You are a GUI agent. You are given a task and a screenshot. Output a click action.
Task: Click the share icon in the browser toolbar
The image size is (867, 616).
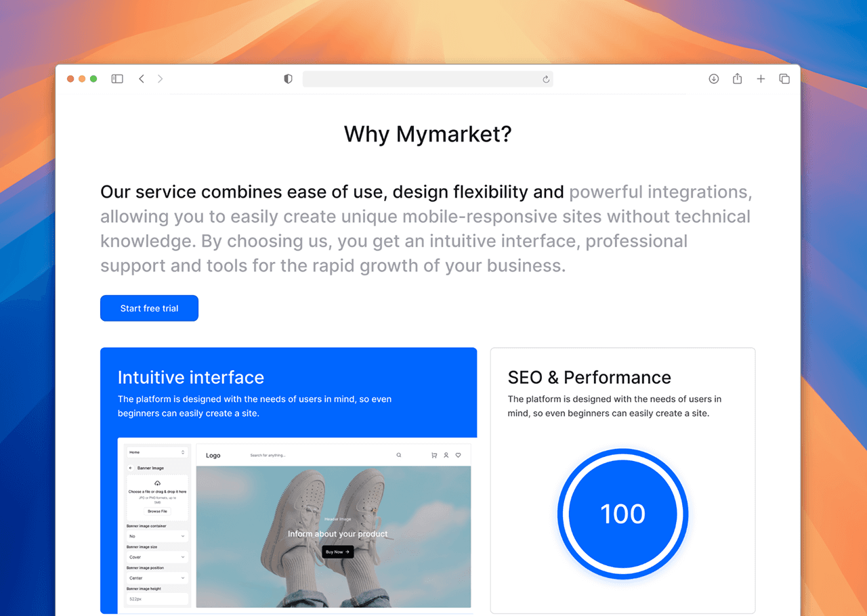click(737, 79)
